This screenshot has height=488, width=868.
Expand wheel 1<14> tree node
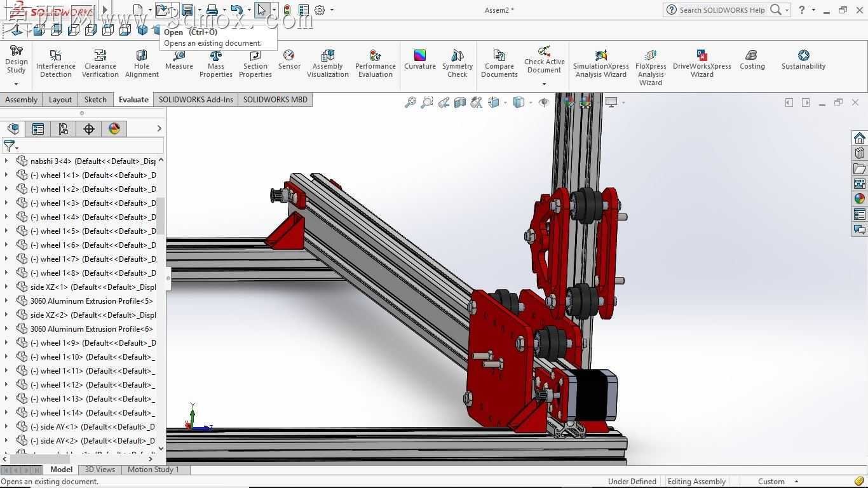[6, 412]
